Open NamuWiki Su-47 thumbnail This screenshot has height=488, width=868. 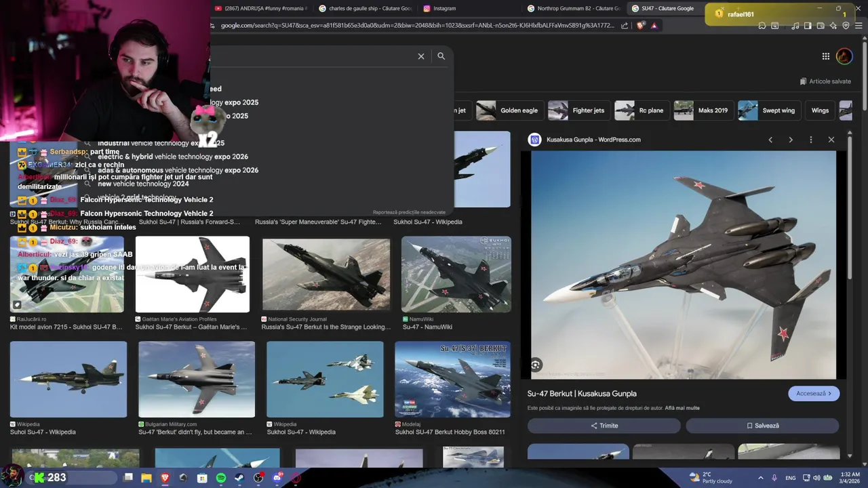[456, 274]
